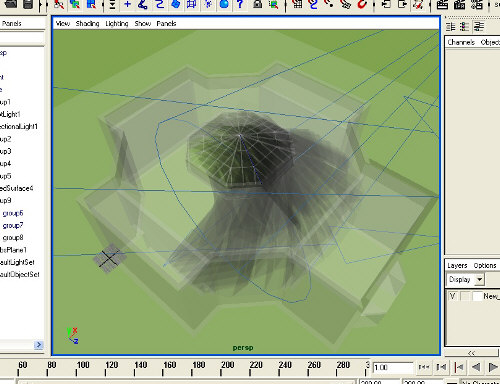Click frame 200 on the timeline
This screenshot has height=384, width=500.
(221, 369)
